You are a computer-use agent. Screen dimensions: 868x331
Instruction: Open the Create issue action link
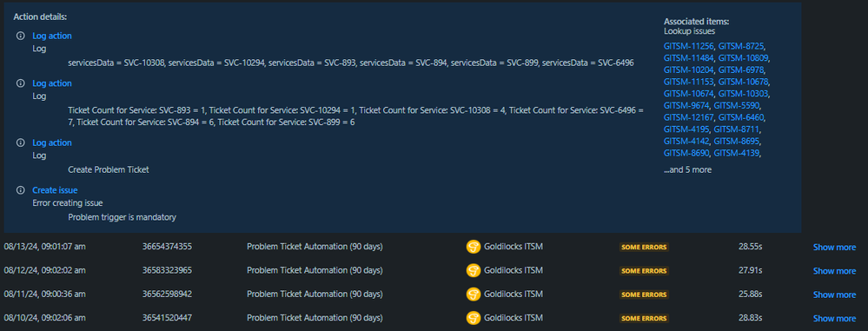(54, 190)
